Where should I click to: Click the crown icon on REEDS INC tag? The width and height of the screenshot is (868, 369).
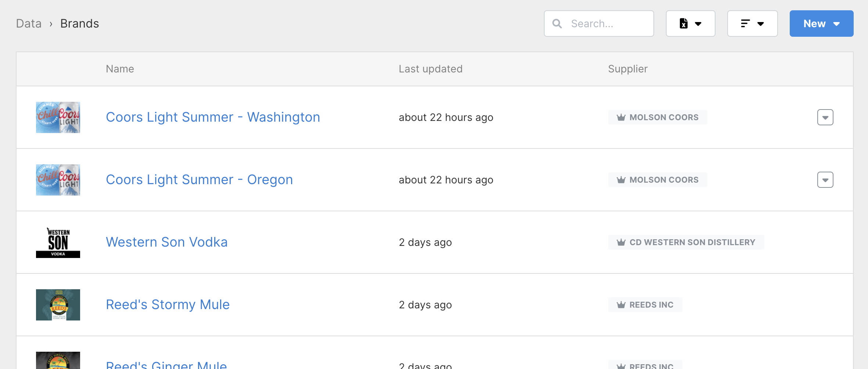(x=621, y=305)
